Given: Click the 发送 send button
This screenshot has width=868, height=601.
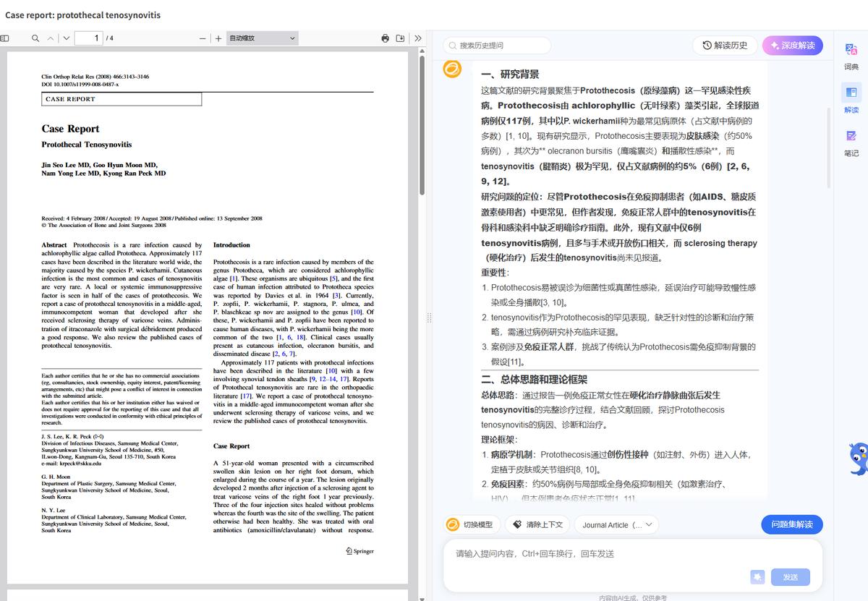Looking at the screenshot, I should click(790, 577).
